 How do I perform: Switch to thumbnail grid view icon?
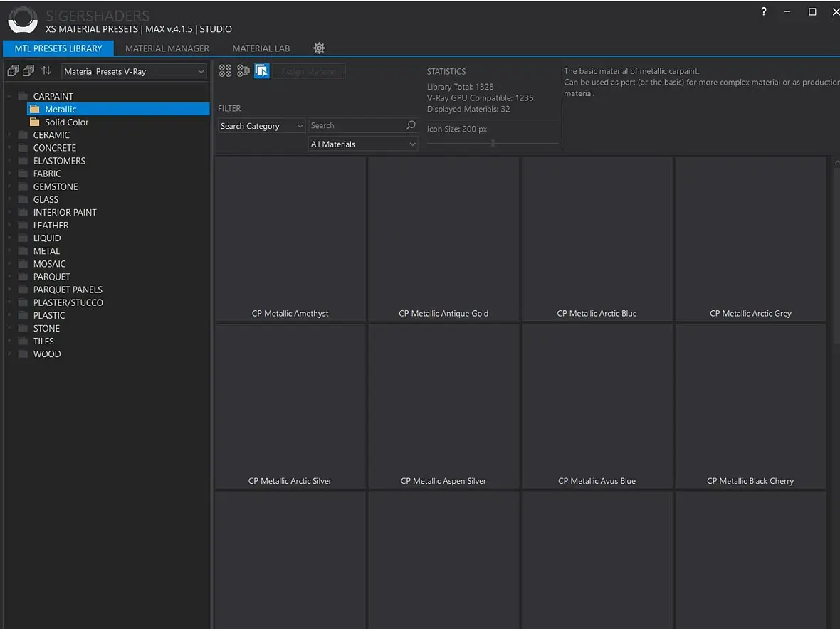click(x=225, y=70)
